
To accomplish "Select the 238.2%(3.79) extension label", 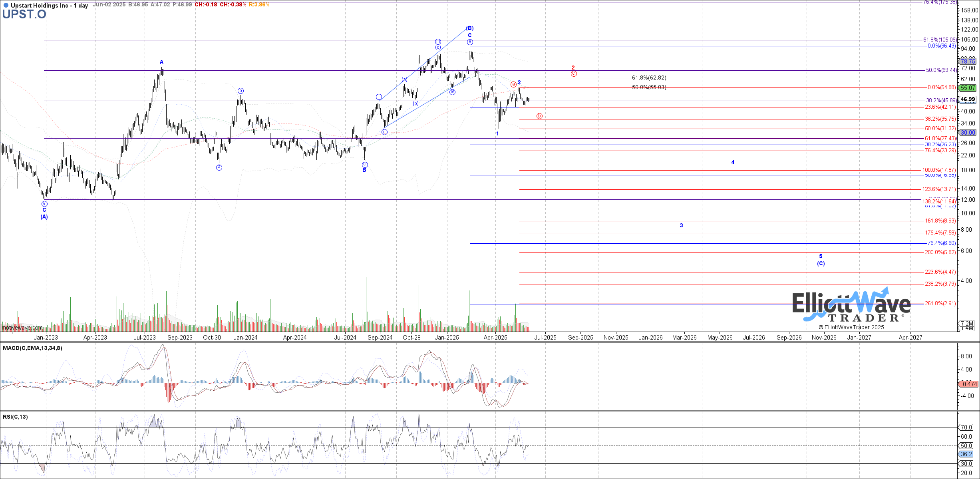I will point(940,284).
